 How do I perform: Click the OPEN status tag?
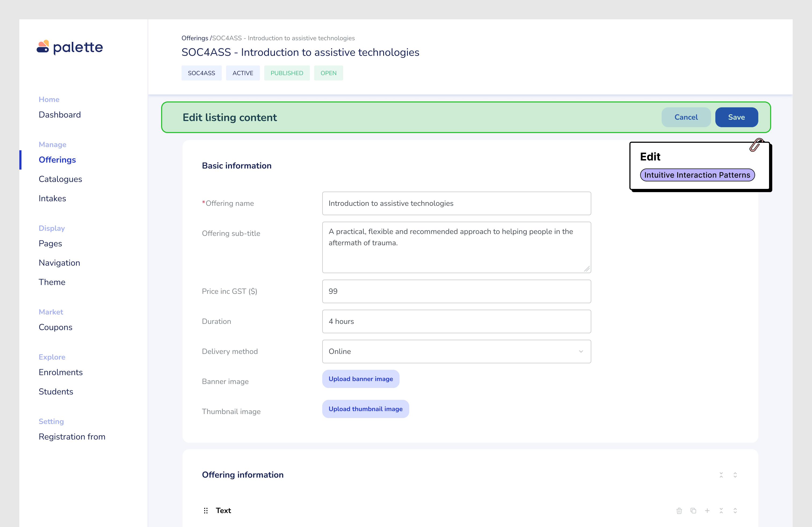tap(328, 73)
